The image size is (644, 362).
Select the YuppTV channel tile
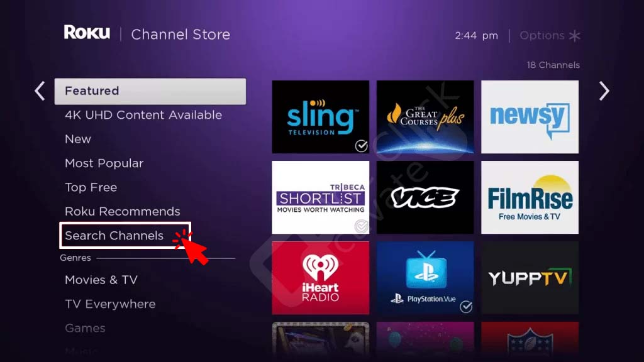click(x=530, y=278)
